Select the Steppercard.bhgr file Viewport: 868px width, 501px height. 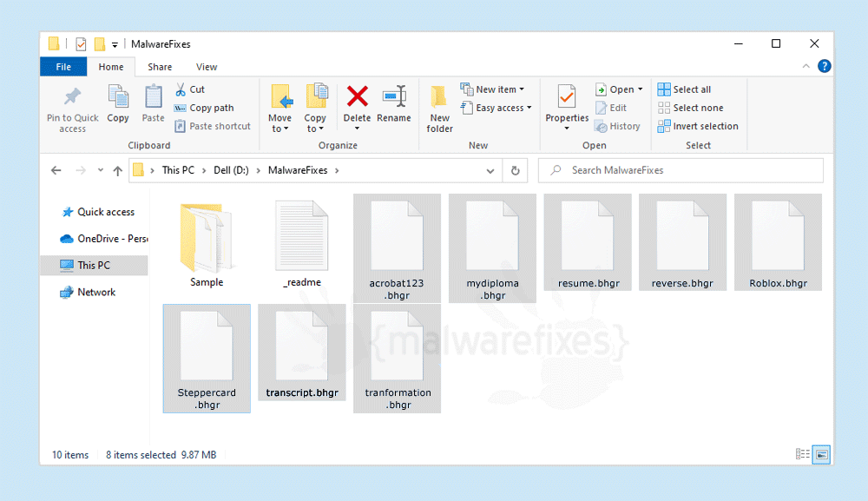(207, 359)
